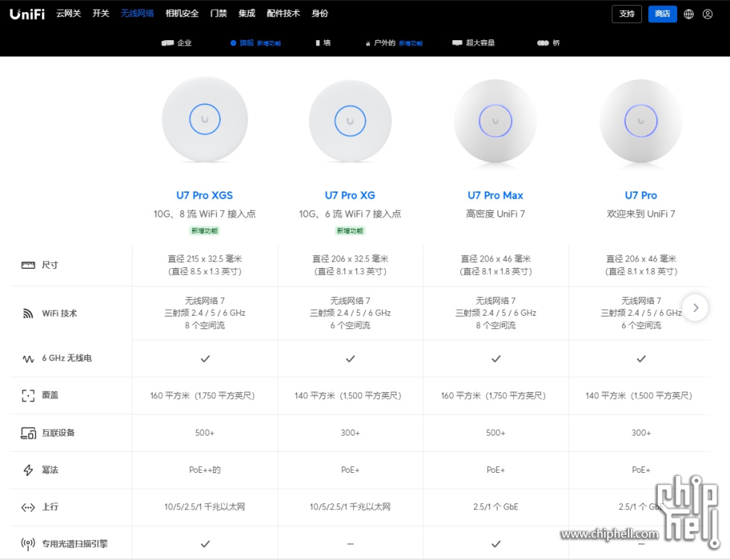
Task: Click the 高密度 UniFi 7 subtitle
Action: (x=495, y=214)
